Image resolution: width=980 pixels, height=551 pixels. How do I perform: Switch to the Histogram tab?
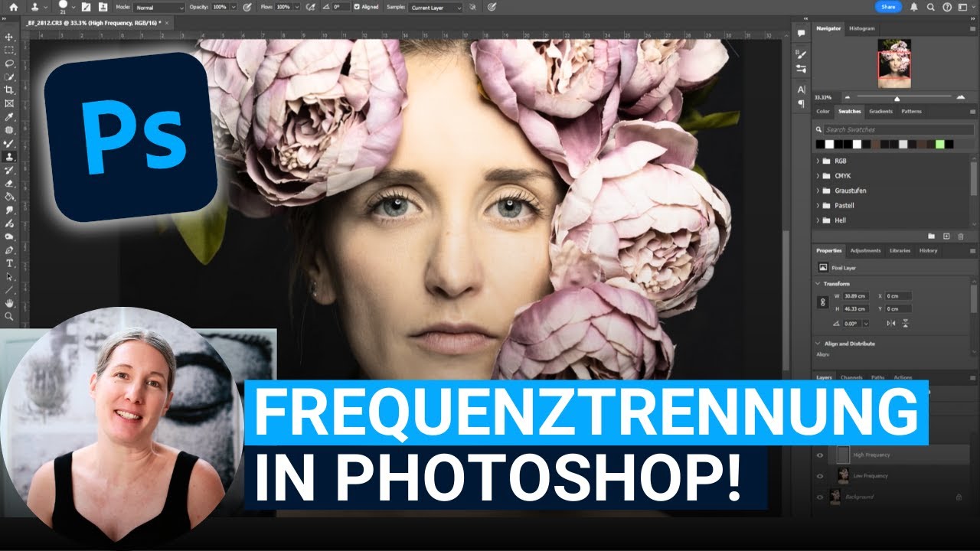click(x=861, y=28)
